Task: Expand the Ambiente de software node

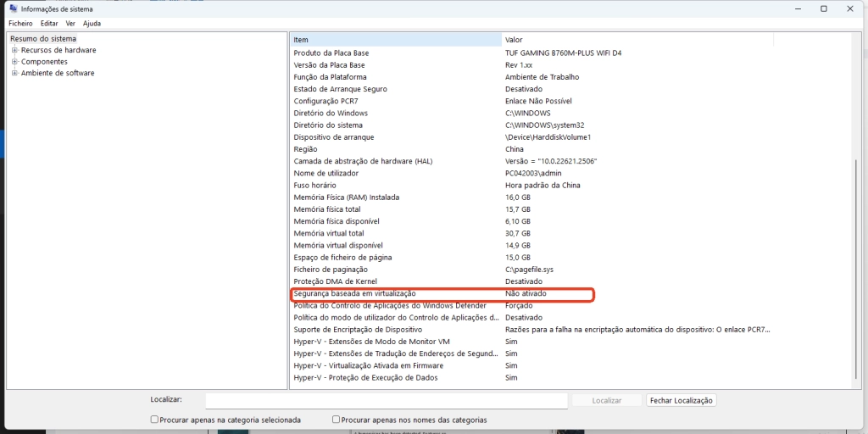Action: pos(14,73)
